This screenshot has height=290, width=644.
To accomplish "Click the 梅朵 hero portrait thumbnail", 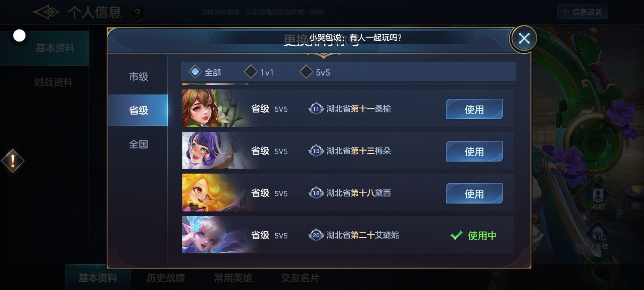I will point(213,151).
